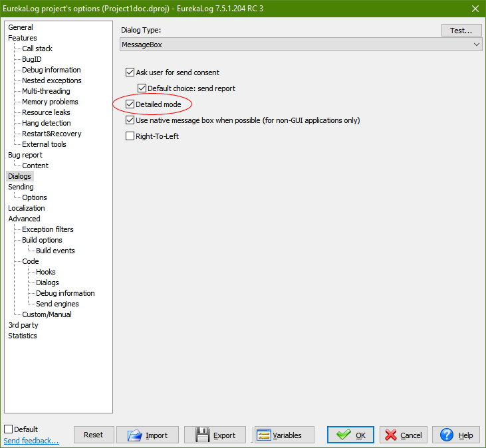Enable the Right-To-Left checkbox
The width and height of the screenshot is (486, 448).
pyautogui.click(x=130, y=136)
